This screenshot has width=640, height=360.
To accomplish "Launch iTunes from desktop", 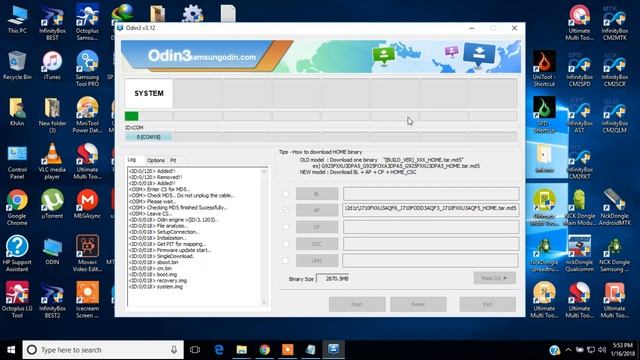I will [52, 65].
